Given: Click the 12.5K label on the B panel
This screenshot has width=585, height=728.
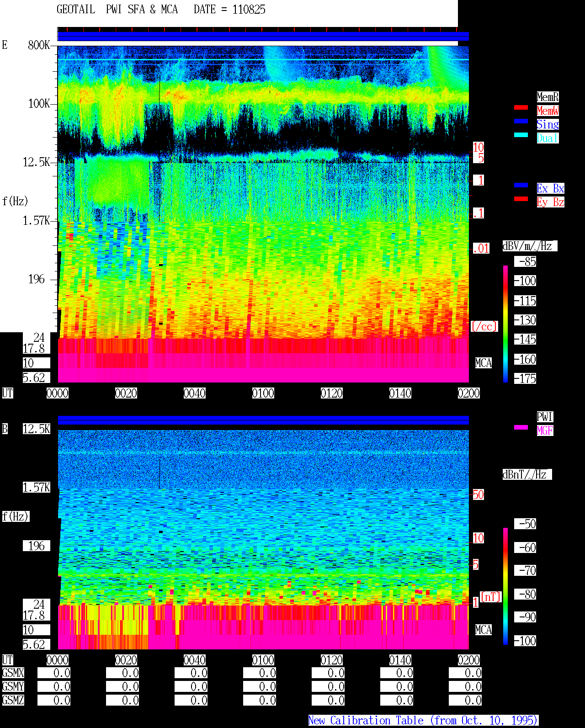Looking at the screenshot, I should [x=37, y=429].
